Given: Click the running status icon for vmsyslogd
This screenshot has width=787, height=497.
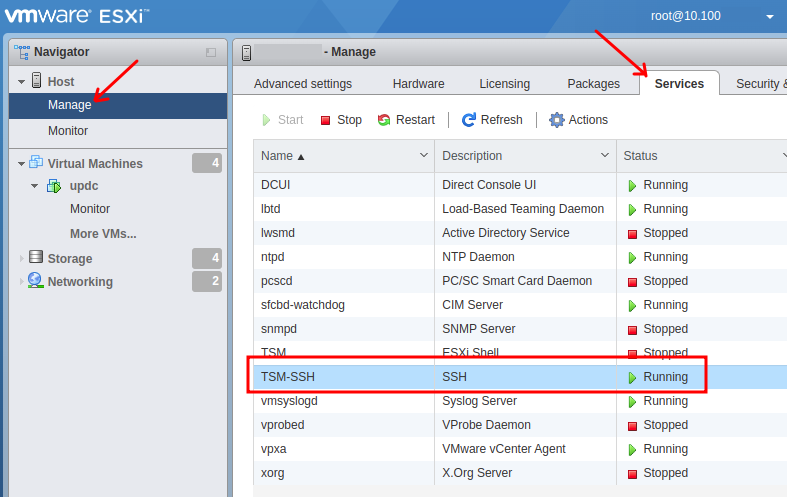Looking at the screenshot, I should 632,402.
